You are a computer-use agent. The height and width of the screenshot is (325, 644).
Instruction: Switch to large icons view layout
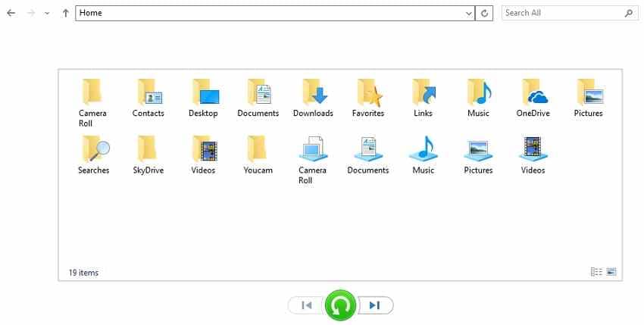point(611,271)
